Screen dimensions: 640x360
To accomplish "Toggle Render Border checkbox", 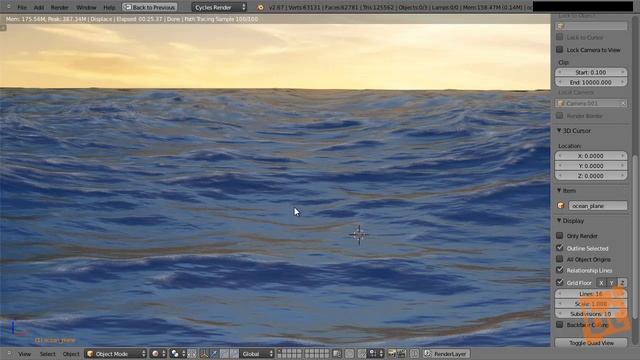I will click(560, 116).
